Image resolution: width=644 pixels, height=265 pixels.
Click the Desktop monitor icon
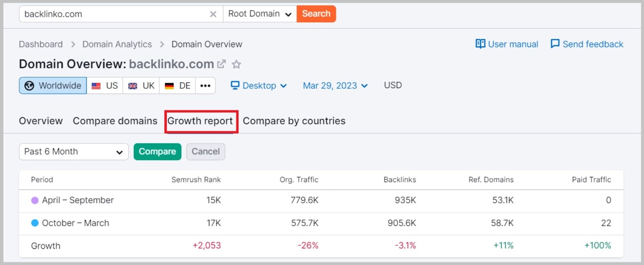point(235,85)
